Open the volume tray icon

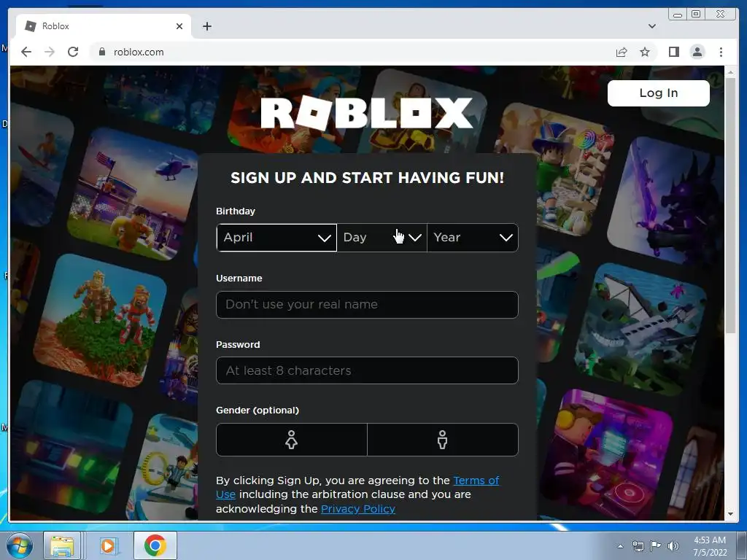pyautogui.click(x=673, y=546)
